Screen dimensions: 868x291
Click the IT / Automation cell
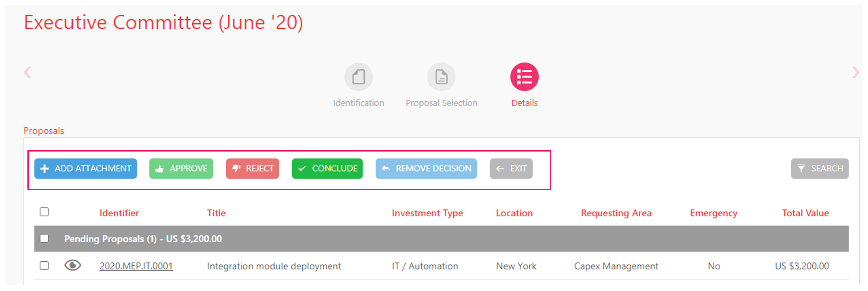[x=425, y=266]
